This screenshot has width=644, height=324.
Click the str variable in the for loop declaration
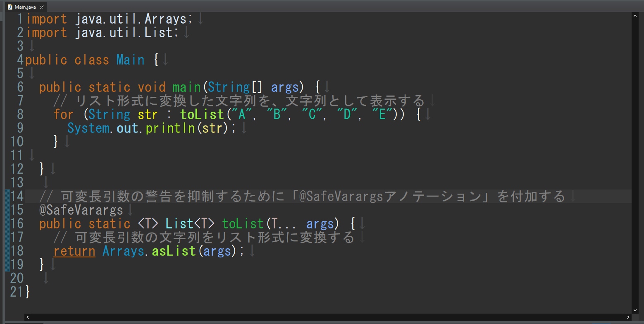(x=148, y=114)
